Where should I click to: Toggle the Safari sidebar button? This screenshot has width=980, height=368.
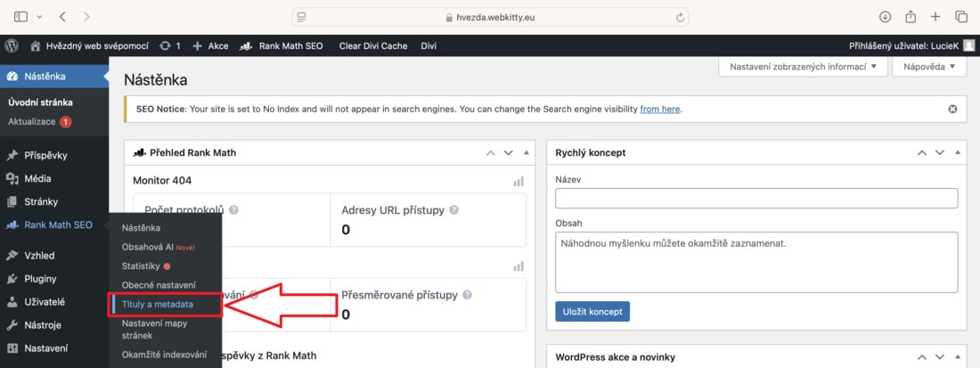[20, 17]
